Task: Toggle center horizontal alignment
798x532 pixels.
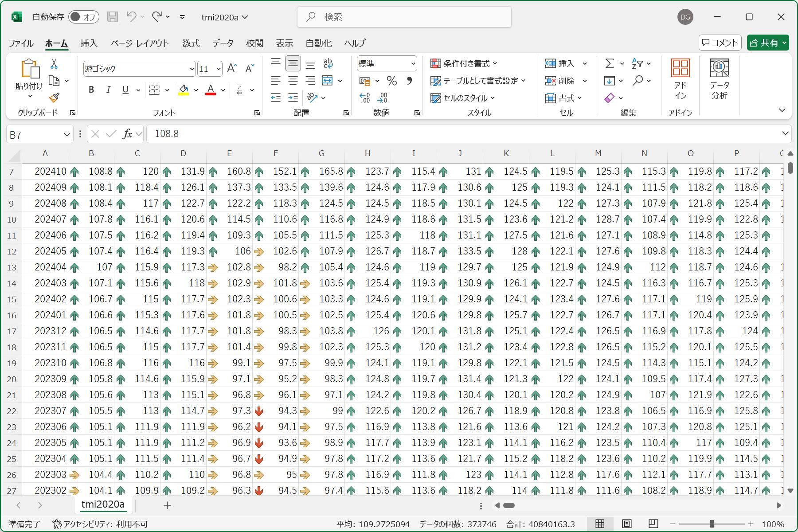Action: coord(293,81)
